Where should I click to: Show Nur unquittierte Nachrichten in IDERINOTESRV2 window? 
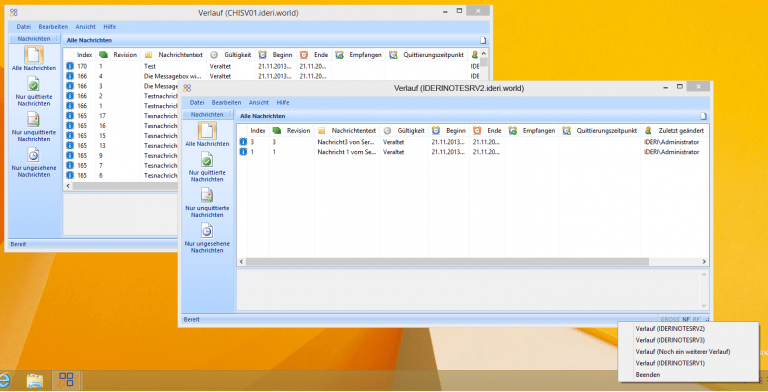[x=207, y=202]
